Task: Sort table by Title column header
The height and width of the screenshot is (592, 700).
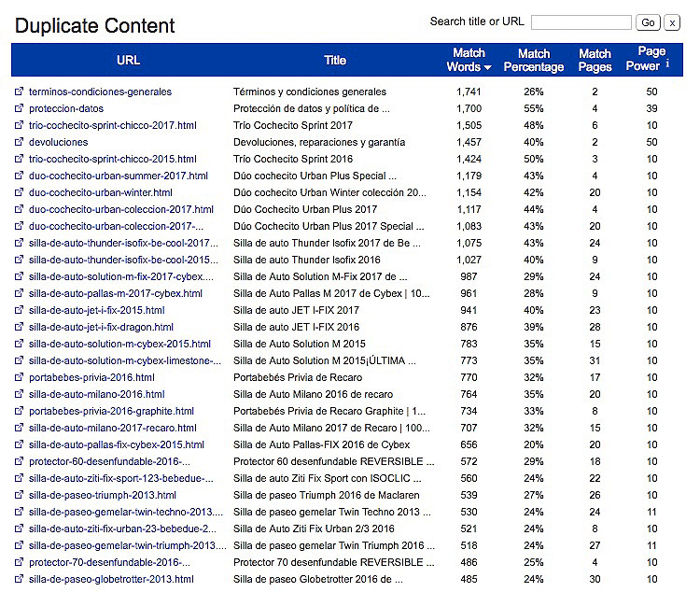Action: coord(335,61)
